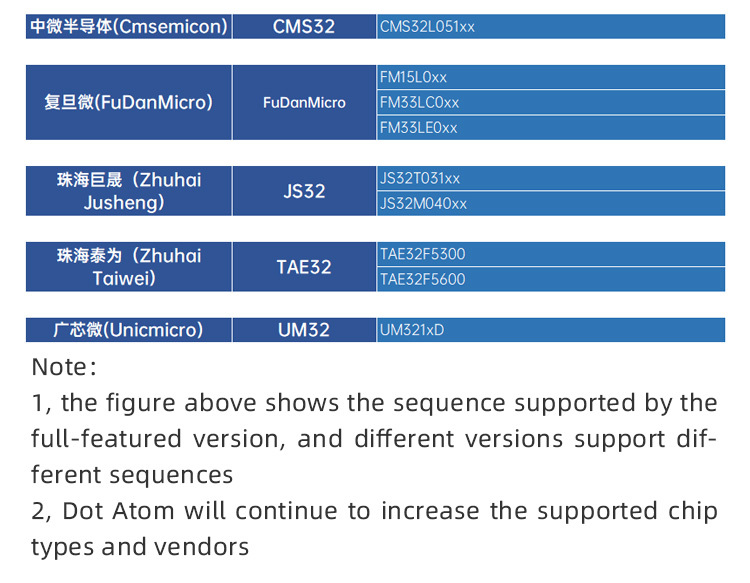The width and height of the screenshot is (750, 583).
Task: Click the FM33LE0xx chip row
Action: click(551, 128)
